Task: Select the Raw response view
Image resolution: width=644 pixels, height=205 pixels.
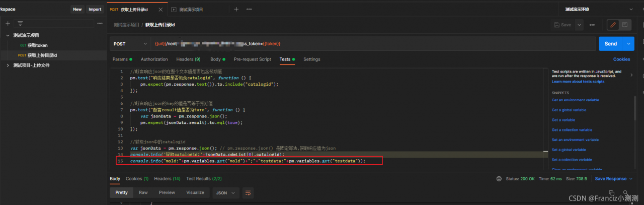Action: pos(143,192)
